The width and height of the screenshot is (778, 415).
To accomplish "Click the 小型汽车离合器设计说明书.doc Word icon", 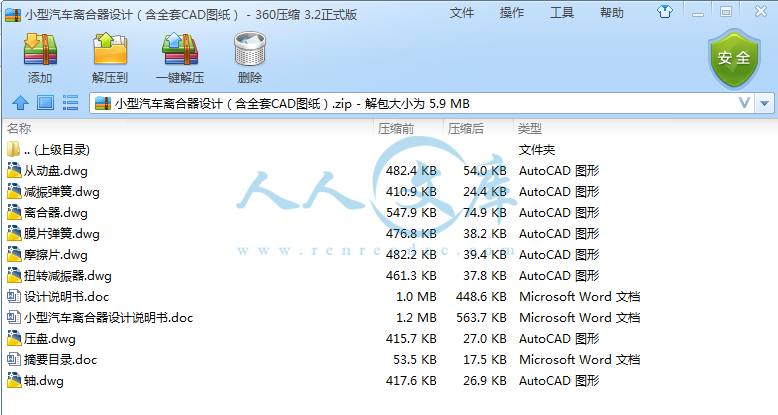I will (14, 318).
